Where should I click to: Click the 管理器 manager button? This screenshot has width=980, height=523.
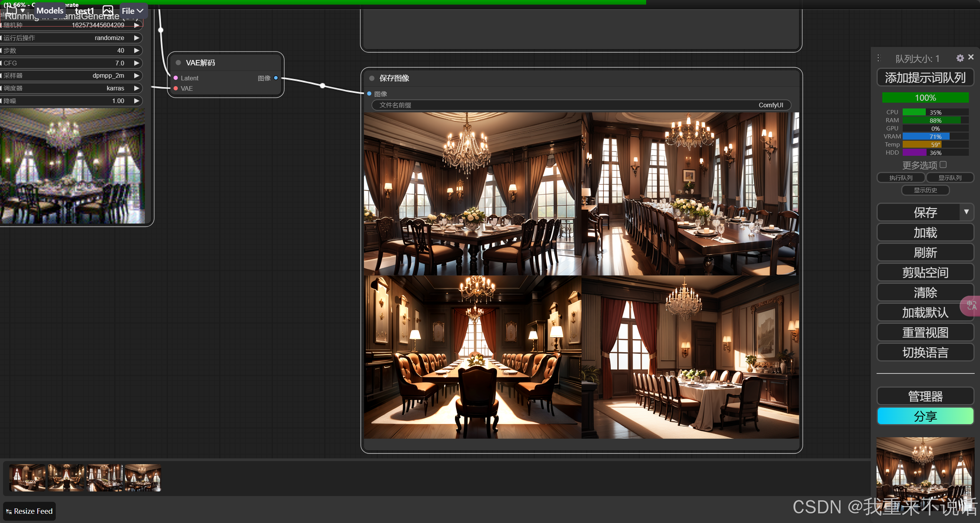pyautogui.click(x=925, y=396)
